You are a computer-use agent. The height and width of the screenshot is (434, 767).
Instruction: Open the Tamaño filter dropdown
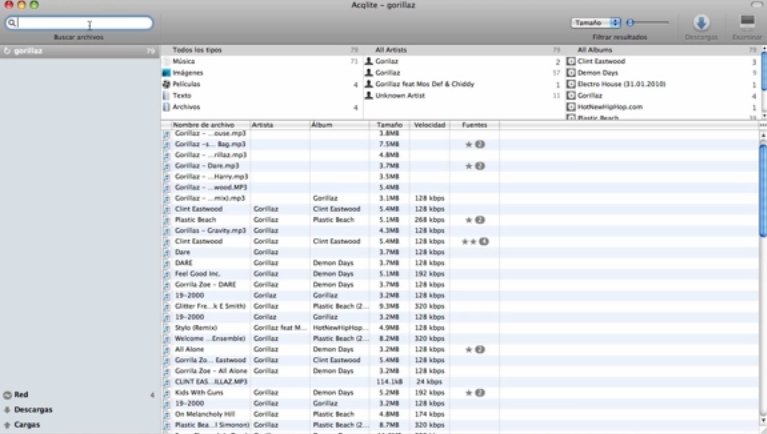595,23
